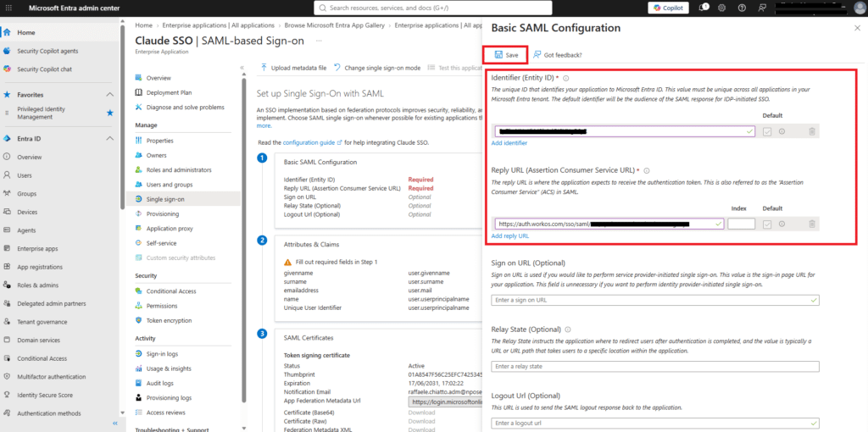Click the Identifier (Entity ID) text field
The image size is (868, 432).
625,131
